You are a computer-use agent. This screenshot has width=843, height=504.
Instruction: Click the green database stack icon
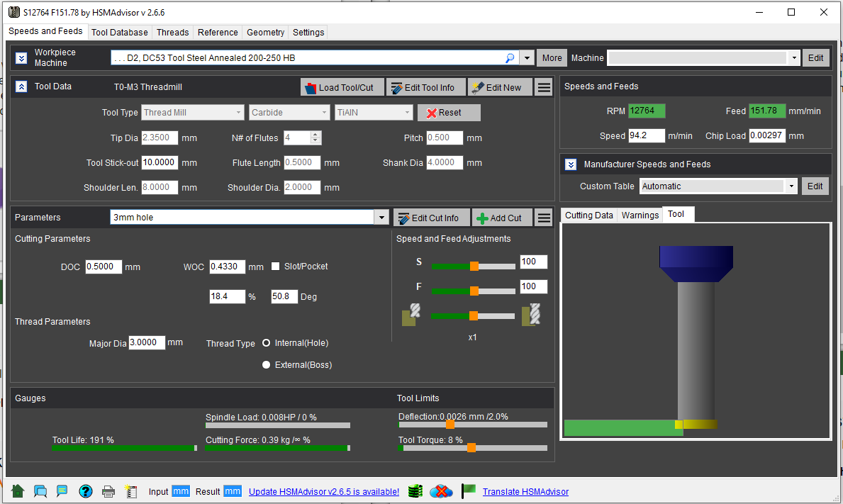(x=415, y=491)
